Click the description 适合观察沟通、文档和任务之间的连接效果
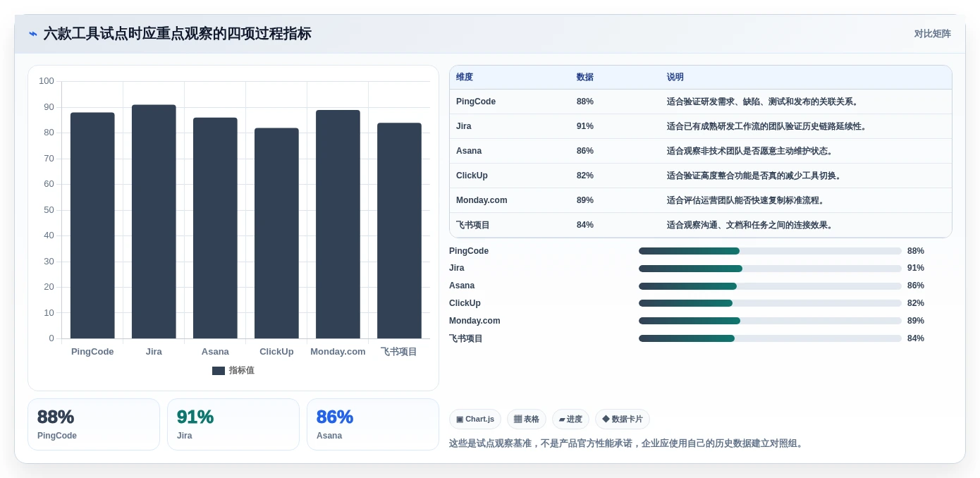 (x=752, y=225)
